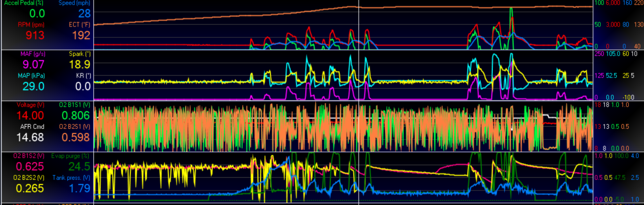644x205 pixels.
Task: Click the 52.5 MAP axis midpoint
Action: pyautogui.click(x=611, y=76)
